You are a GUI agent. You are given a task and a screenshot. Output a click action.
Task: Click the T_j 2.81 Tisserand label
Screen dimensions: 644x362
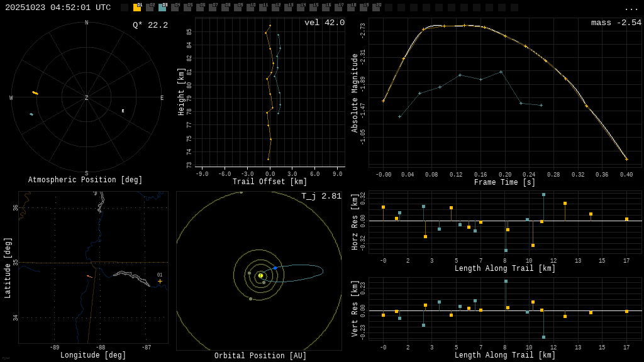coord(321,196)
